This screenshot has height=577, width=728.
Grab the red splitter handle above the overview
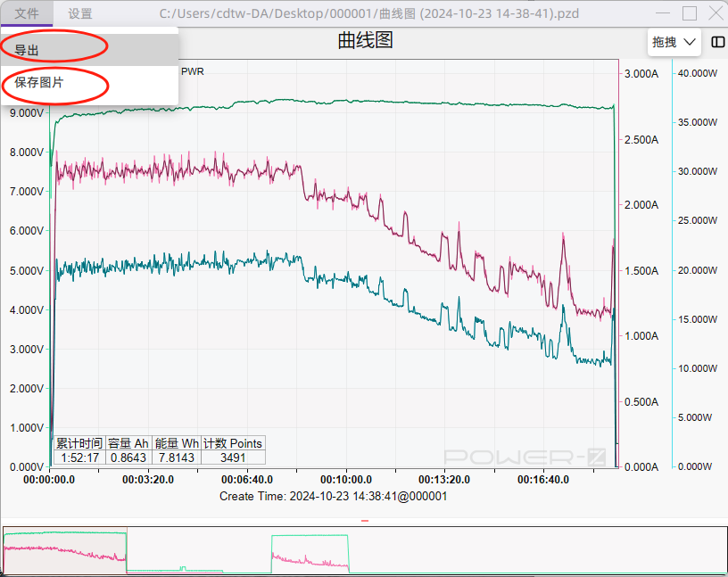click(x=364, y=521)
